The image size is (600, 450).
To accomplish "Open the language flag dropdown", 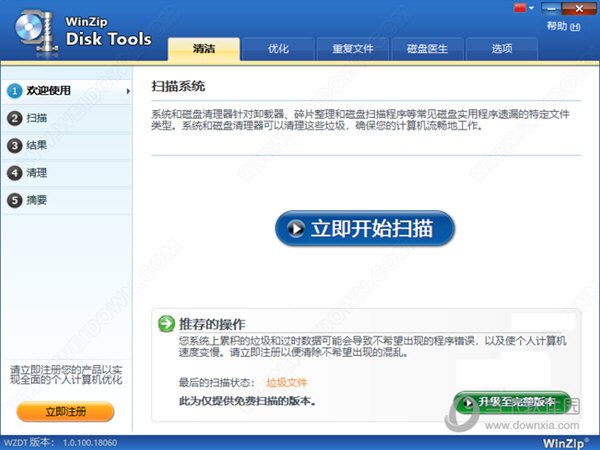I will tap(524, 8).
